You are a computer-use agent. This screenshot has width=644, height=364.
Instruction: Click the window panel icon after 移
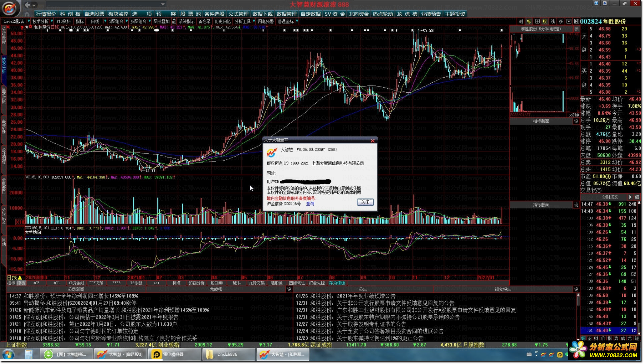[x=569, y=21]
